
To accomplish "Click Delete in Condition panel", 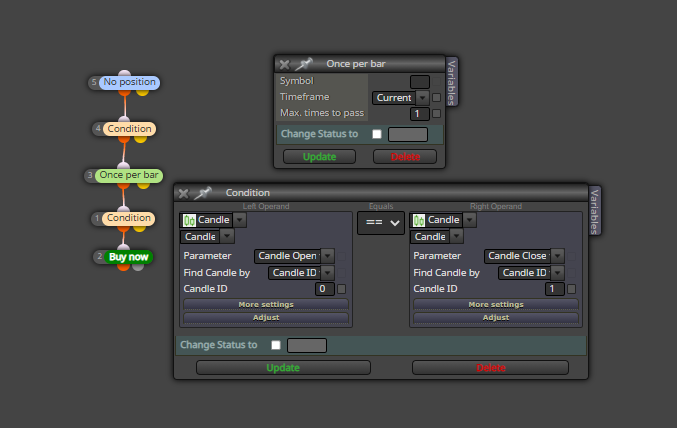I will pyautogui.click(x=490, y=368).
